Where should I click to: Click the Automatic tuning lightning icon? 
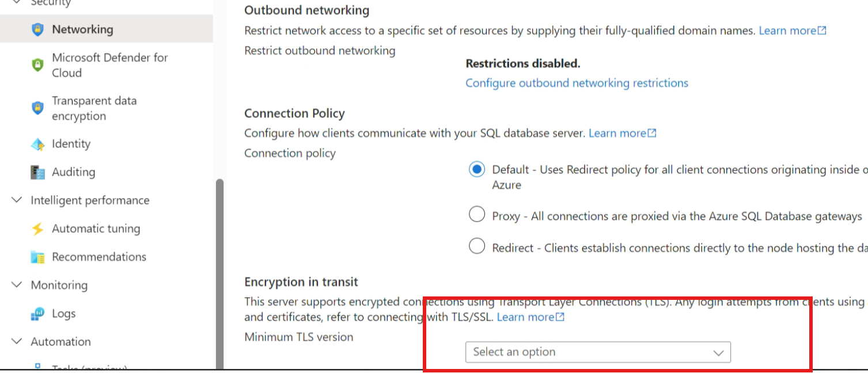click(37, 229)
